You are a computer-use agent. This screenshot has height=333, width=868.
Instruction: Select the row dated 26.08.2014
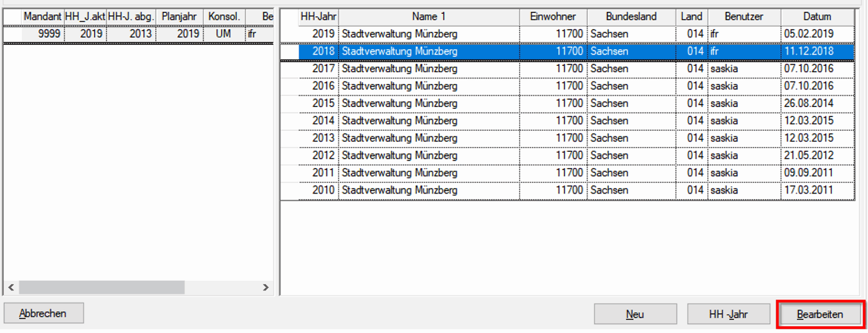(x=817, y=103)
